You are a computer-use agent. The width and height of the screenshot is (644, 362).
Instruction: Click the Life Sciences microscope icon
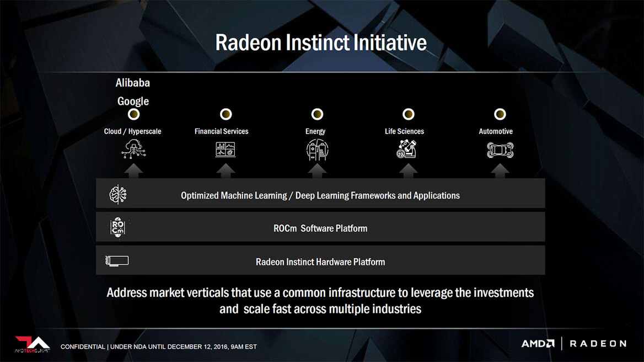pyautogui.click(x=406, y=149)
